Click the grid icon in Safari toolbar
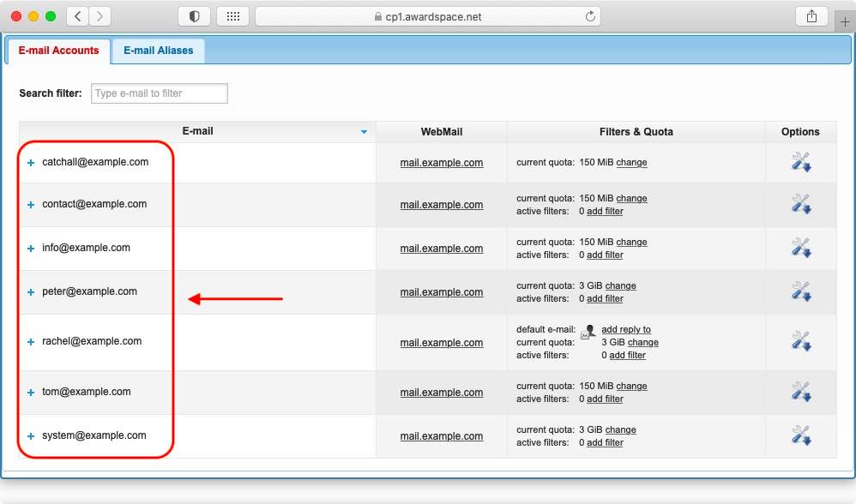The image size is (856, 504). point(233,15)
